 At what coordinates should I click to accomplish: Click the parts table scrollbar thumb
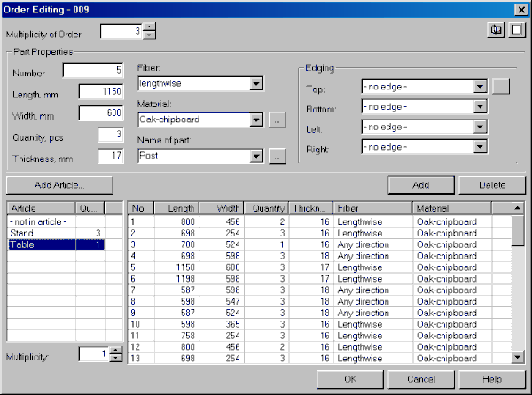click(x=518, y=231)
